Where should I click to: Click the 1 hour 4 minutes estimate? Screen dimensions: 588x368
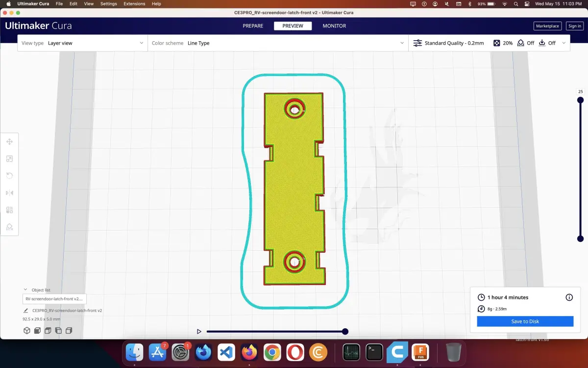[x=508, y=297]
